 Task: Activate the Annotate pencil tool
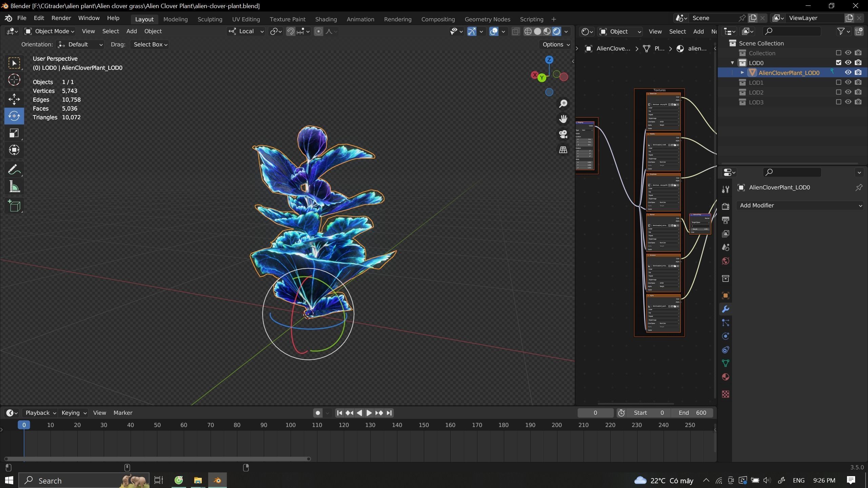click(14, 169)
